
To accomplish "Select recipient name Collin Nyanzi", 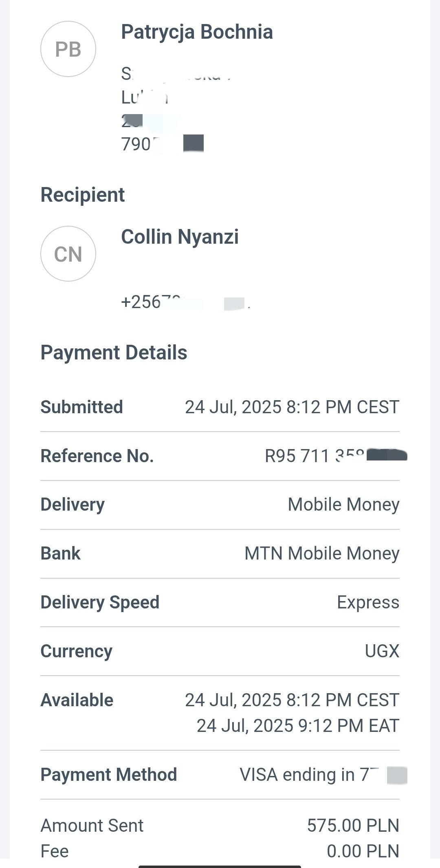I will (180, 237).
